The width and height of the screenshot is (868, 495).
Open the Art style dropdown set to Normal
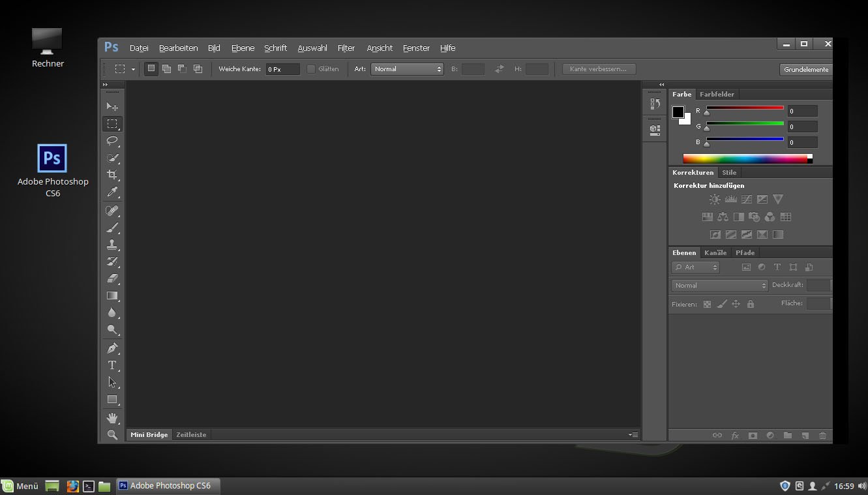(x=407, y=69)
